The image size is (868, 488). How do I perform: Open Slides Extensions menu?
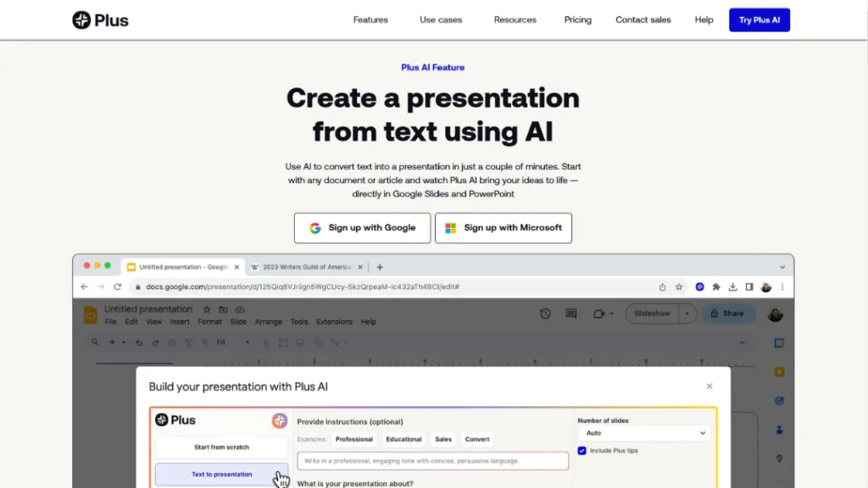tap(334, 322)
